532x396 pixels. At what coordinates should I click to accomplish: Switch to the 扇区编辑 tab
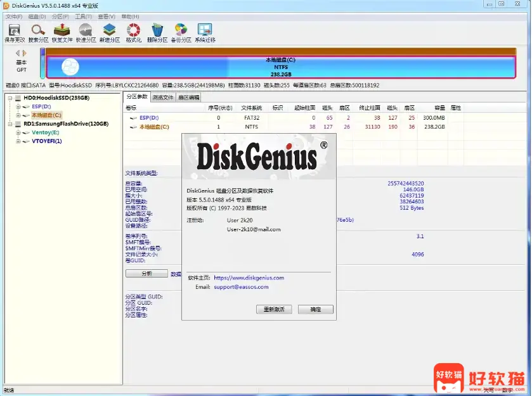click(189, 98)
